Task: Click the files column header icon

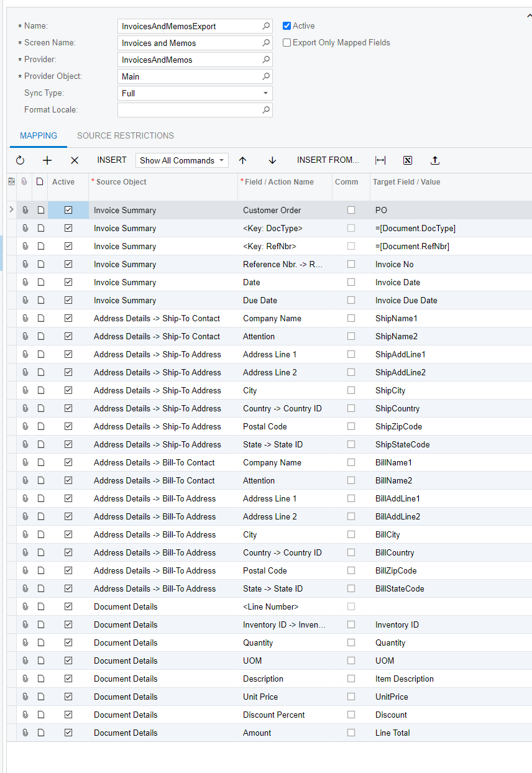Action: [25, 182]
